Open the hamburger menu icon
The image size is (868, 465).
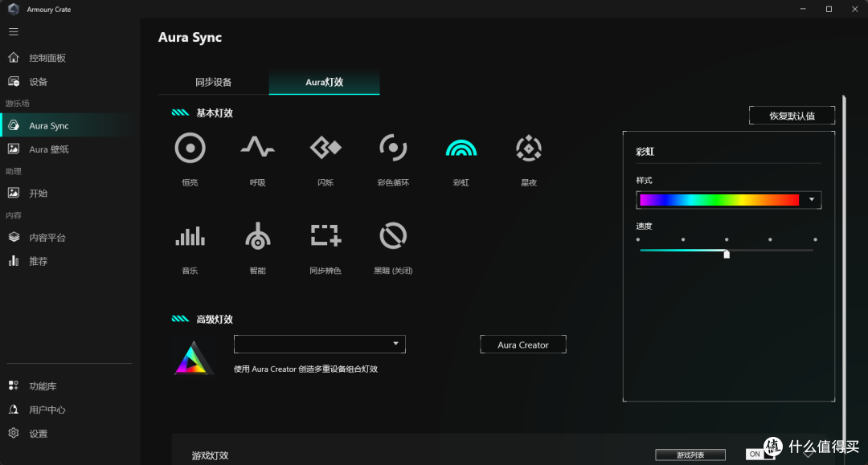(14, 31)
